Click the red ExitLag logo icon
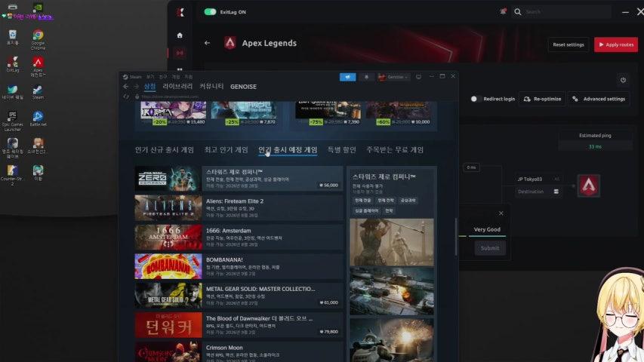This screenshot has width=644, height=362. click(x=180, y=12)
